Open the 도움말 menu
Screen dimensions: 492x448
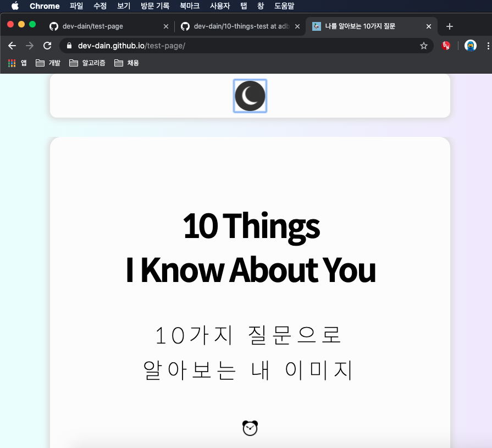[284, 6]
